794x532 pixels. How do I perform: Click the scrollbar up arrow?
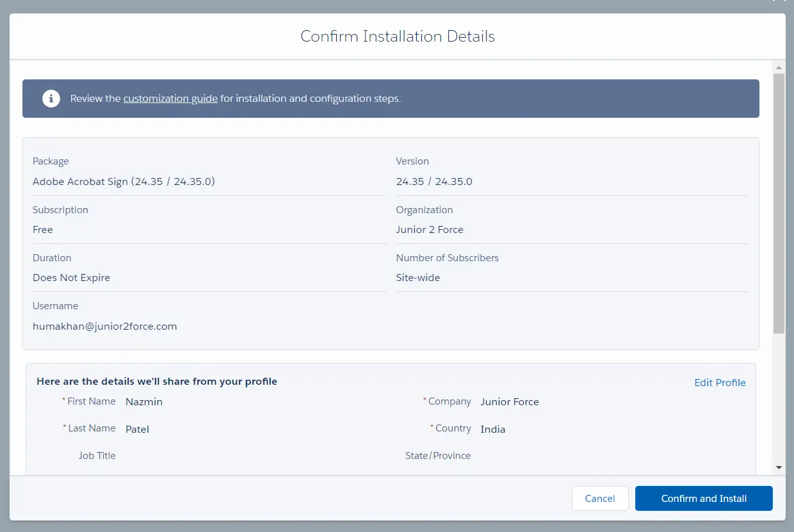(779, 67)
